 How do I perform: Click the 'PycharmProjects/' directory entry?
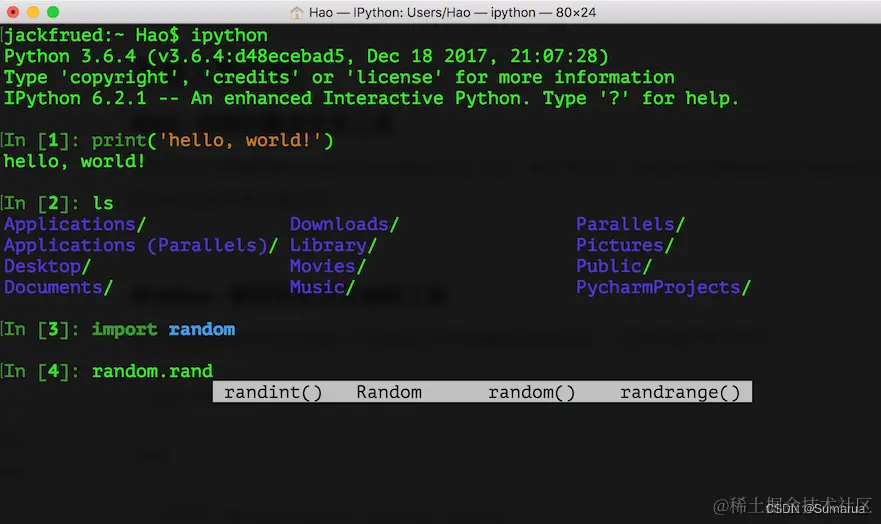point(663,288)
